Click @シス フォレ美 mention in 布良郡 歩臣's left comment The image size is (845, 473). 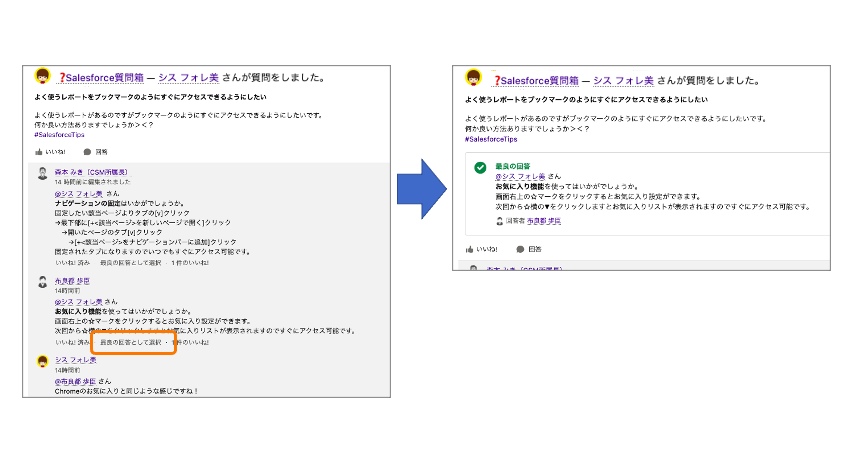point(78,302)
